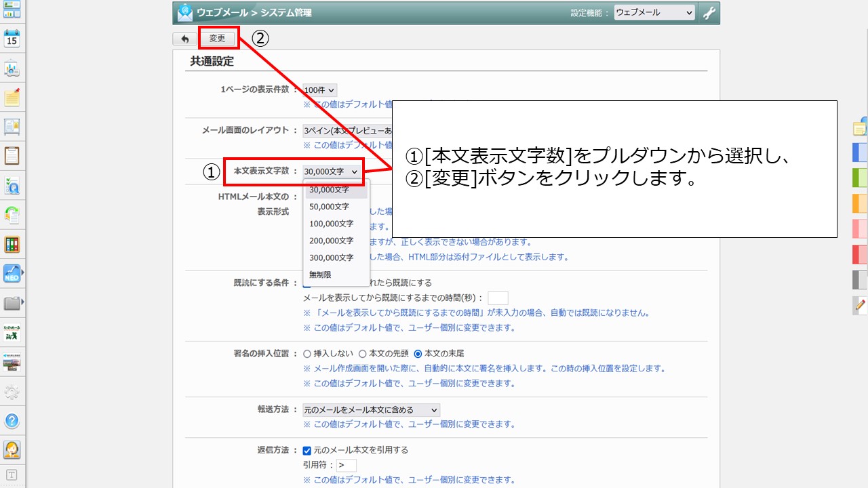Screen dimensions: 868x488
Task: Click the 変更 button at the top
Action: [218, 39]
